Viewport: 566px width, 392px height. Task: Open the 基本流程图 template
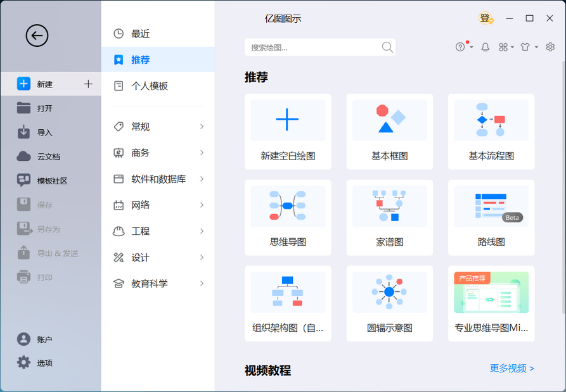click(491, 132)
